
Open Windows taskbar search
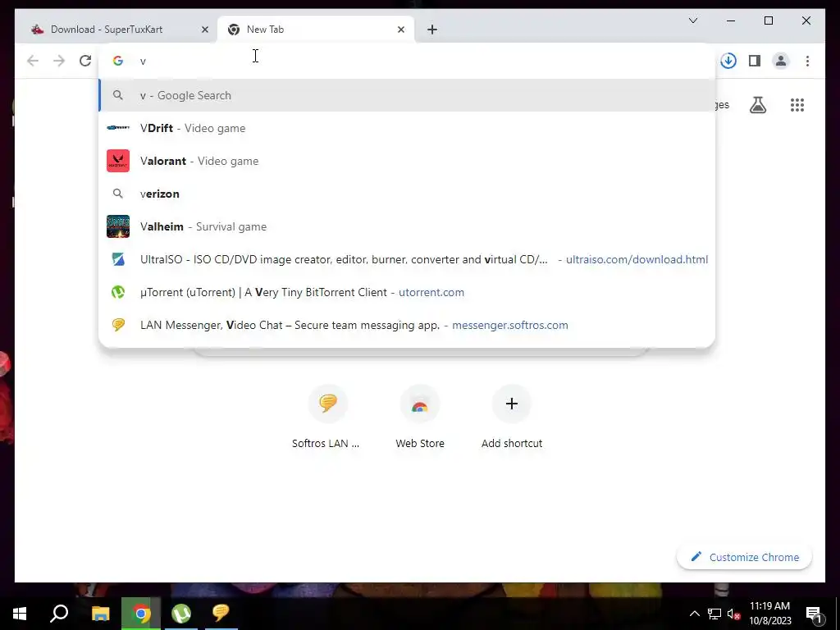point(59,614)
